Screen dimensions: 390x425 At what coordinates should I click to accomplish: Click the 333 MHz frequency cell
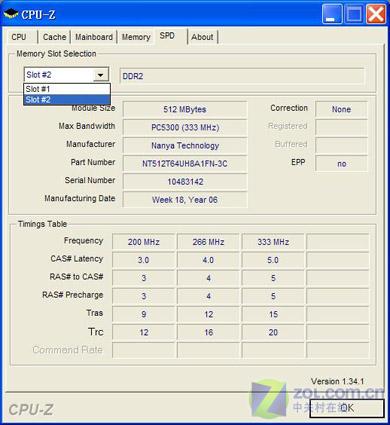(x=273, y=242)
